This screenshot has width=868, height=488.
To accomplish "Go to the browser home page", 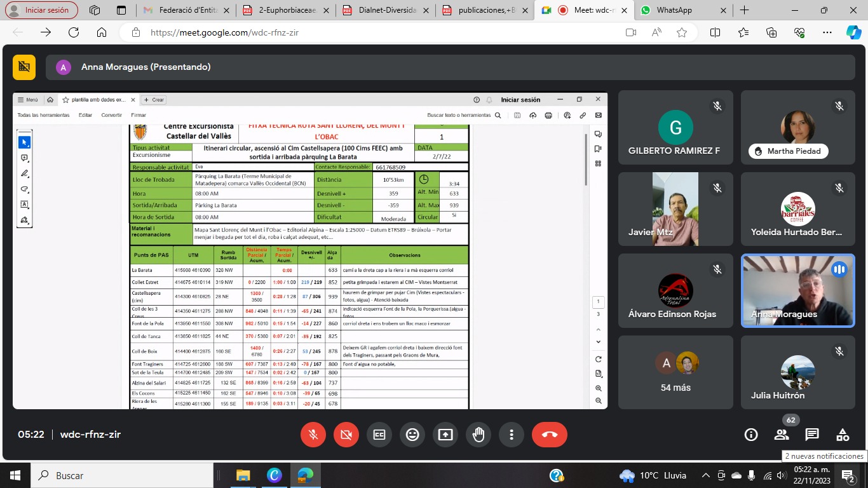I will tap(101, 32).
